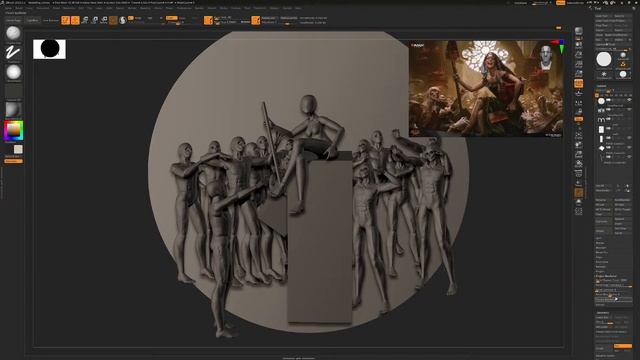Open the Tool menu in menu bar

click(247, 8)
